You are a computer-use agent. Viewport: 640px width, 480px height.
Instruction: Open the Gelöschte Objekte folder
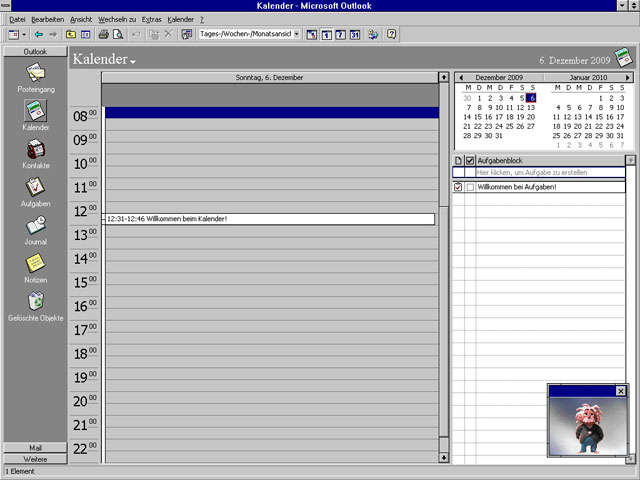point(35,304)
